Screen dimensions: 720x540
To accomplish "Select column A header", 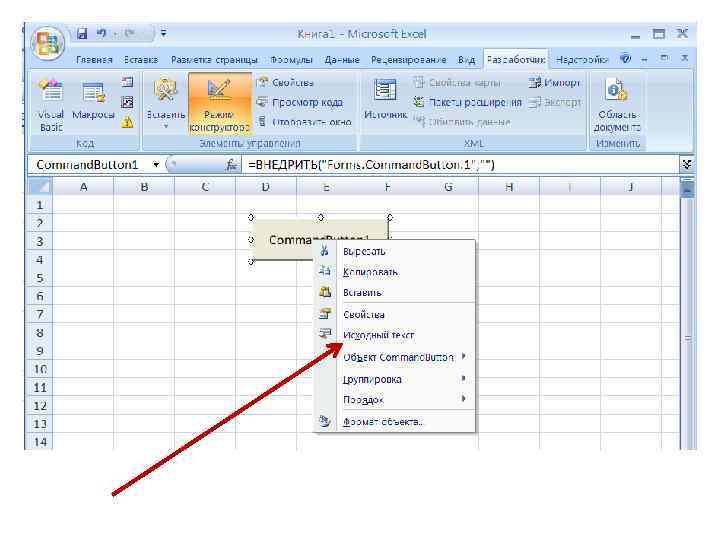I will click(x=83, y=187).
